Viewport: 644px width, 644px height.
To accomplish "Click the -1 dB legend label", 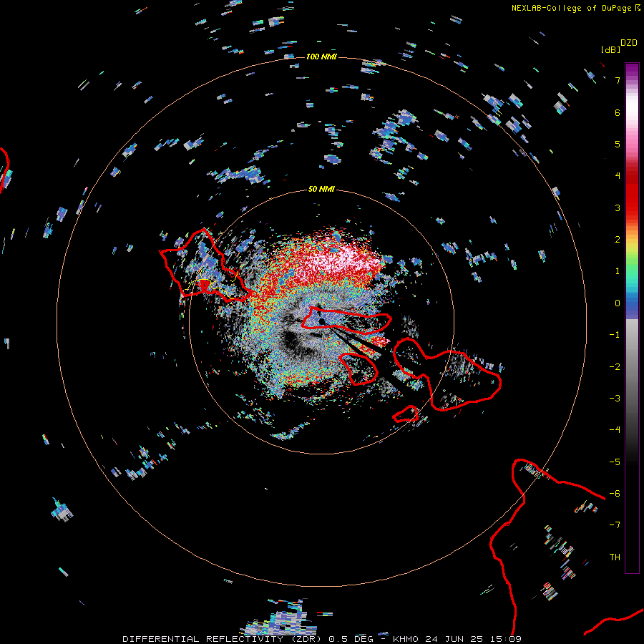I will [x=615, y=335].
